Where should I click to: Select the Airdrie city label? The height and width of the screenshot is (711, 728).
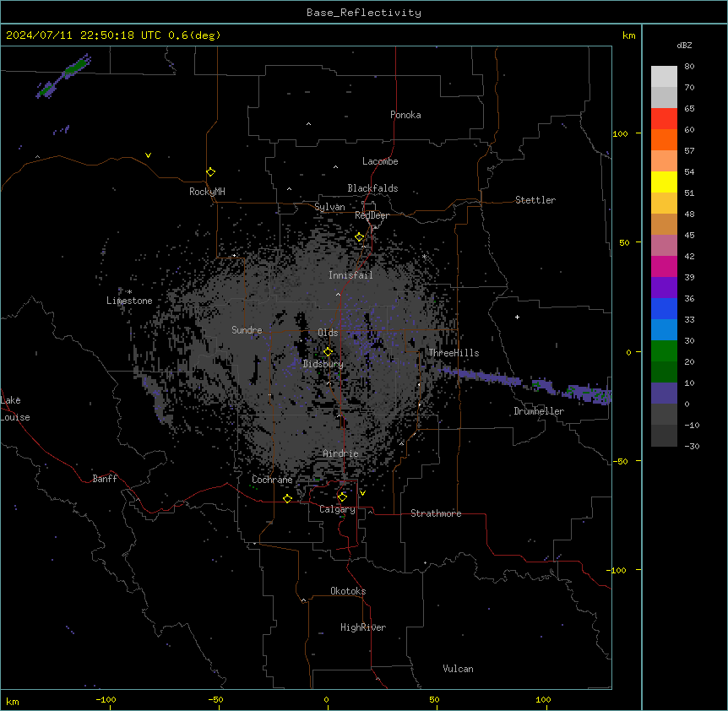tap(341, 453)
